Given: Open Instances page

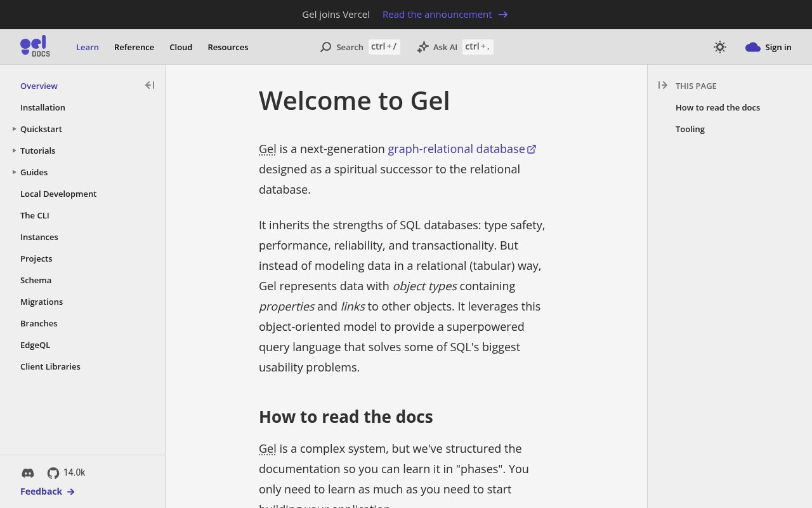Looking at the screenshot, I should click(x=39, y=237).
